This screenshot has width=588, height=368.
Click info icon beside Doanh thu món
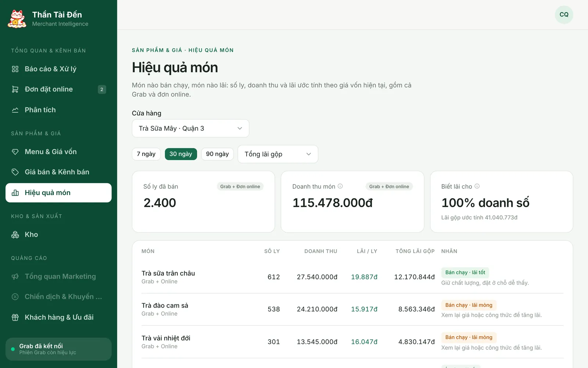click(x=340, y=186)
